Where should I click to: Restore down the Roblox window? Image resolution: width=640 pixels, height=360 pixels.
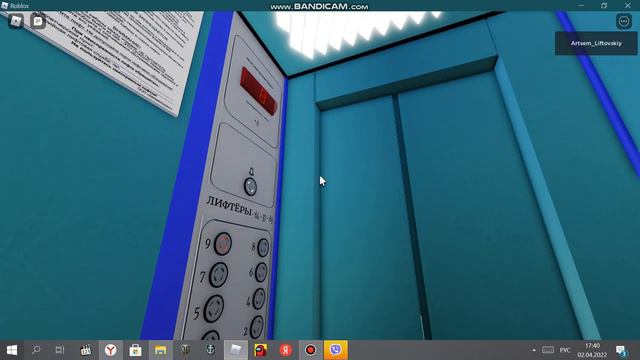pos(604,5)
